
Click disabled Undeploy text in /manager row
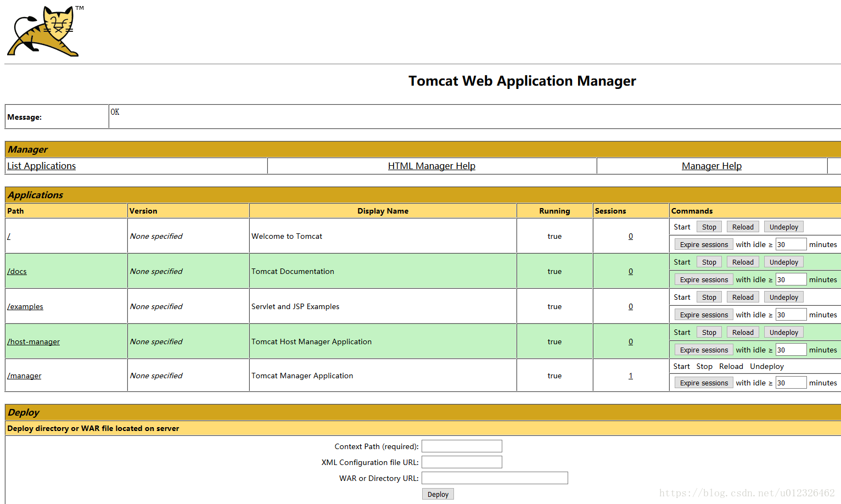pyautogui.click(x=767, y=366)
